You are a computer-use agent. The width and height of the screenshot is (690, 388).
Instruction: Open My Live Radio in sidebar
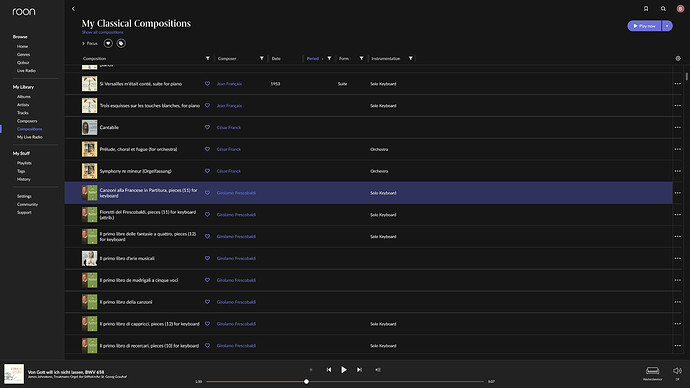click(30, 137)
